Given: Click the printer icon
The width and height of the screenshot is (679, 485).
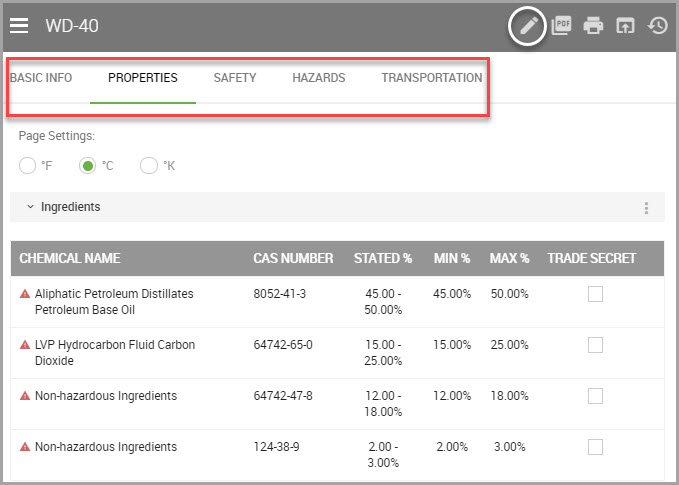Looking at the screenshot, I should pos(593,26).
